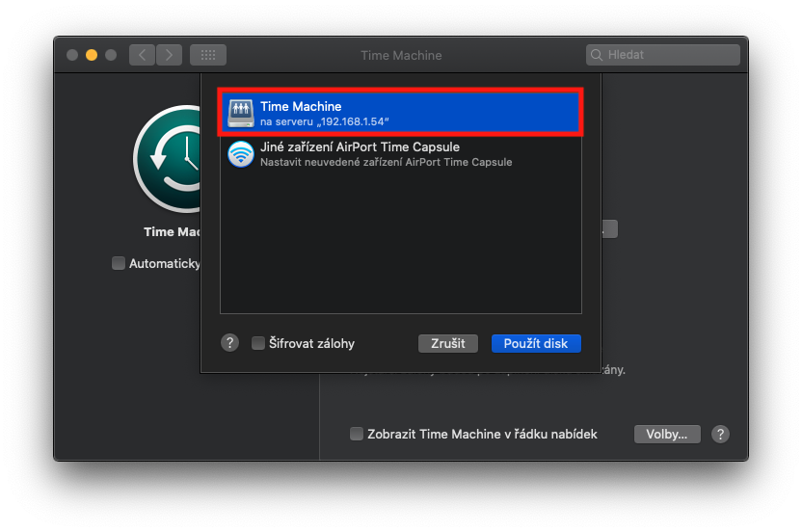The image size is (802, 532).
Task: Click the Použít disk button
Action: click(x=536, y=343)
